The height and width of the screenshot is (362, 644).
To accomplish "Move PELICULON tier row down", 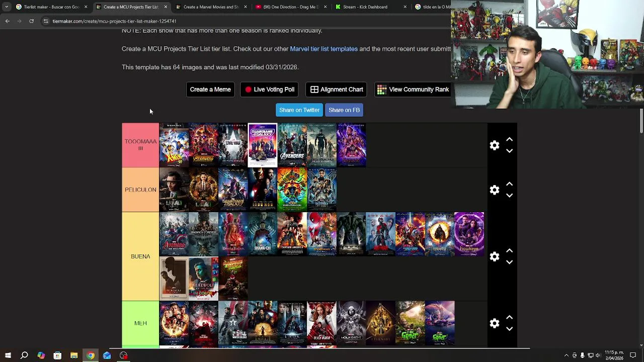I will click(509, 195).
